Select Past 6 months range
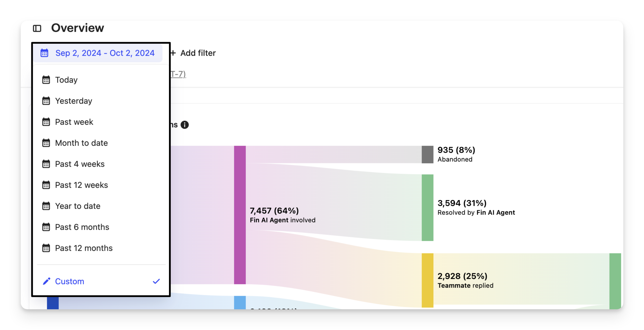The image size is (644, 330). coord(82,227)
